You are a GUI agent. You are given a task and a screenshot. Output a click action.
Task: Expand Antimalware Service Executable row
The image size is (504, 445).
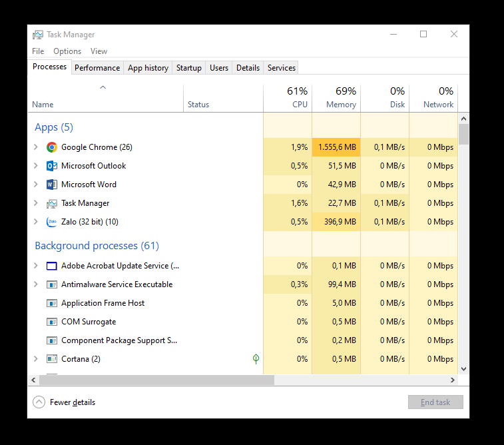36,284
